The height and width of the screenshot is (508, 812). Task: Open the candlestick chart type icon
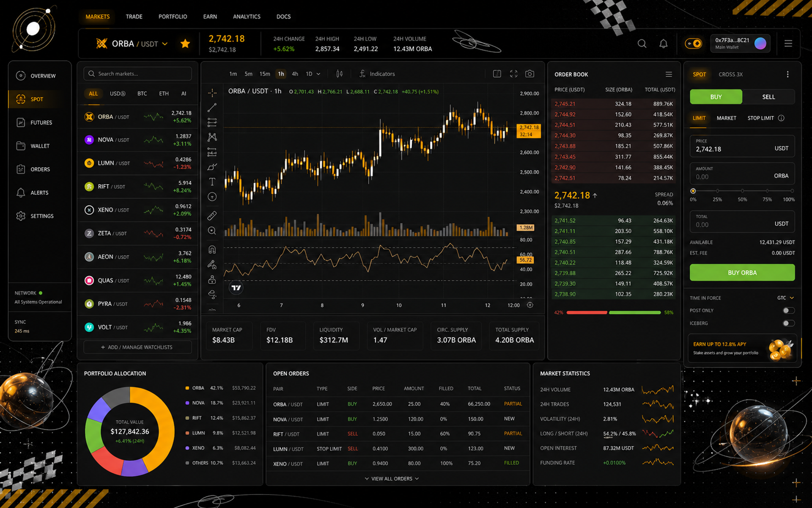(x=339, y=74)
